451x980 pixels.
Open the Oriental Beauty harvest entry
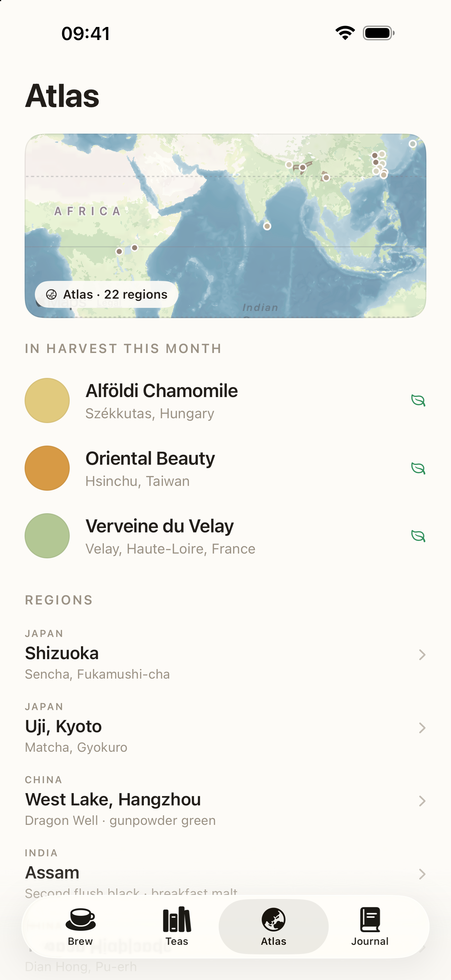pyautogui.click(x=225, y=468)
